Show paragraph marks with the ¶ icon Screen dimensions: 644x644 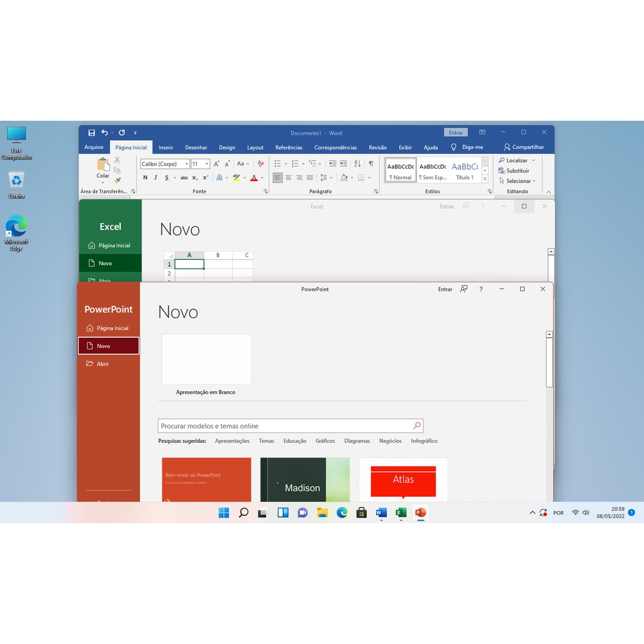pos(371,164)
